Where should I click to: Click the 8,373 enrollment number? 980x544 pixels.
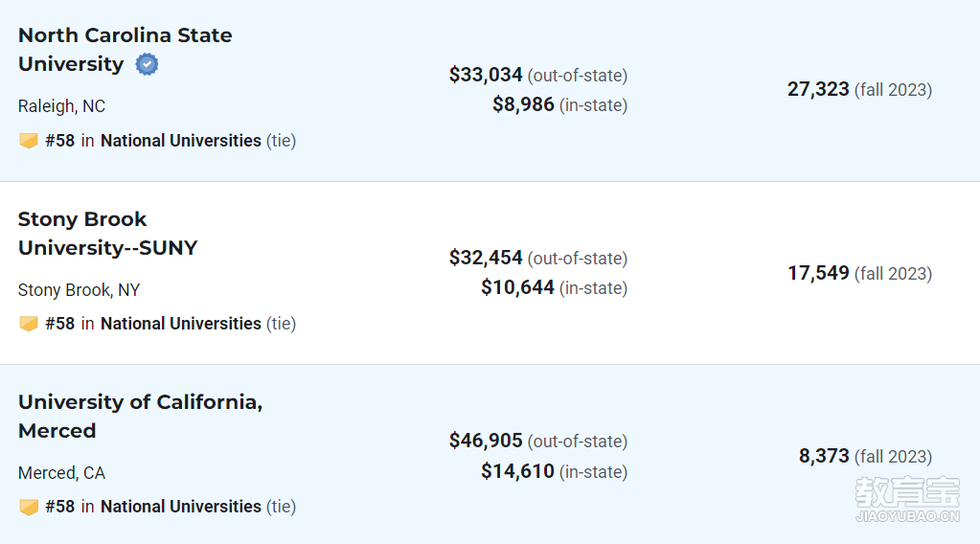click(824, 456)
